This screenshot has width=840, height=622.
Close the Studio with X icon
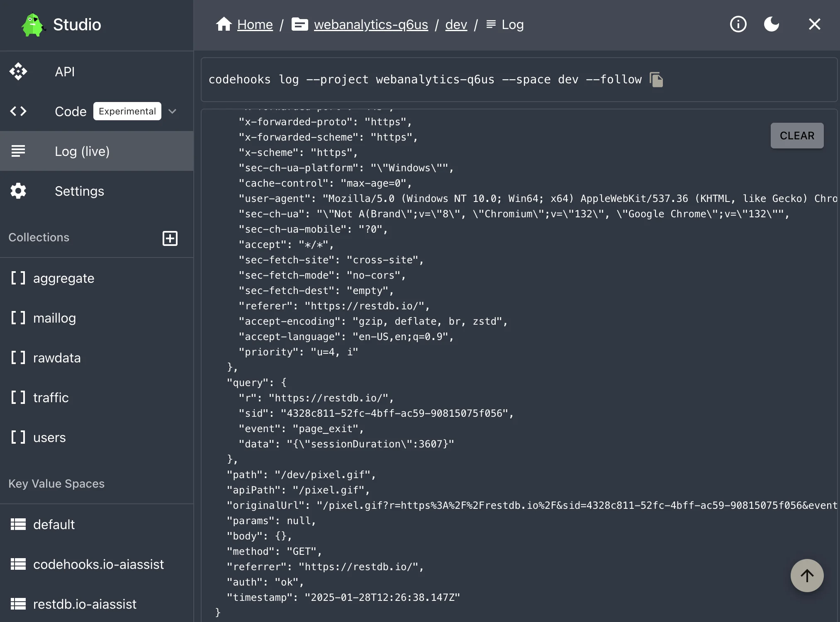click(815, 24)
